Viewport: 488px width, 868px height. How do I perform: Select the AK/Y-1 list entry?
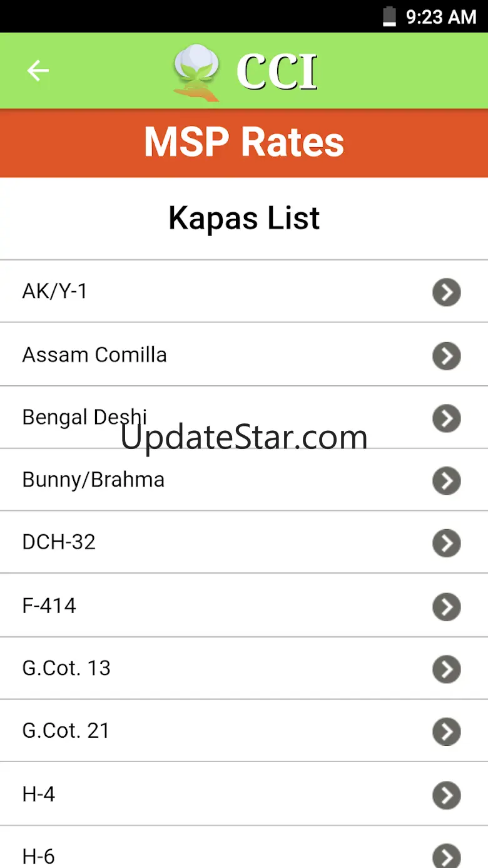click(x=244, y=292)
